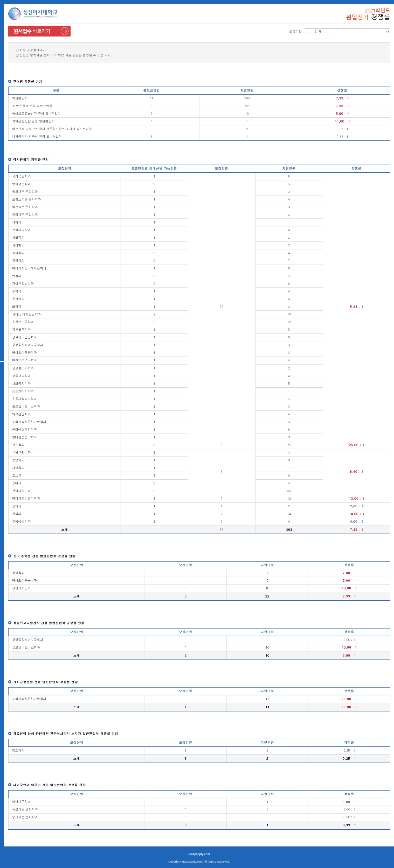Click the 정보시스템공학과 row
This screenshot has height=868, width=394.
point(199,337)
